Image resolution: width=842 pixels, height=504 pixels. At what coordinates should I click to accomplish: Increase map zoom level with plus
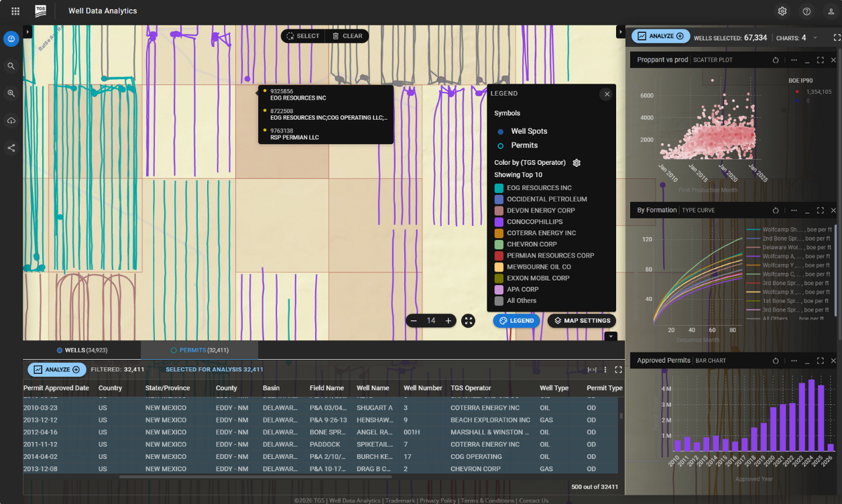448,321
